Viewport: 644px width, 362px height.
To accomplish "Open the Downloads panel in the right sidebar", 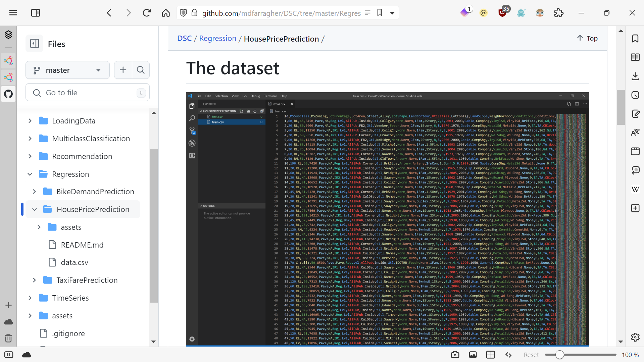I will coord(635,76).
